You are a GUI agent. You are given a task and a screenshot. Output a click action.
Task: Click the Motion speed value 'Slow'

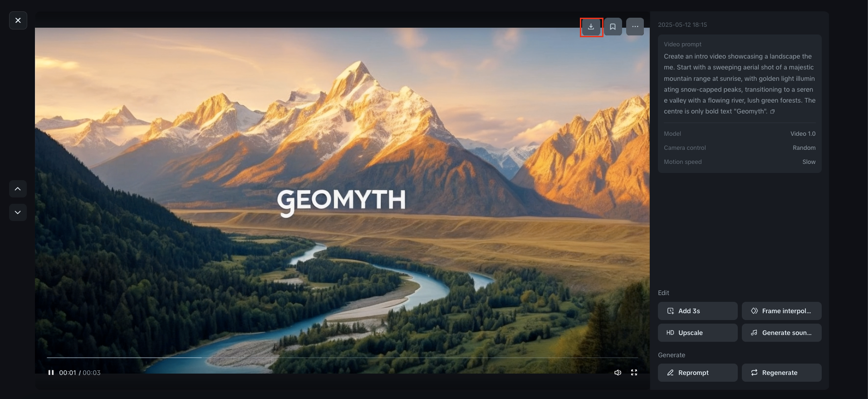tap(809, 162)
